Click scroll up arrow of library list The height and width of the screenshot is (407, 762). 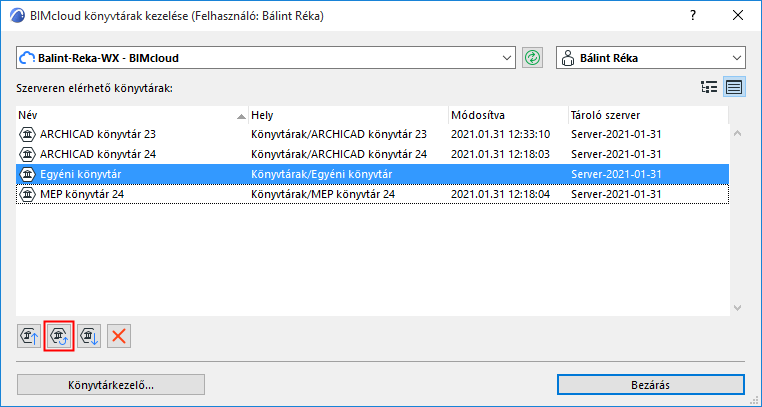pyautogui.click(x=737, y=133)
